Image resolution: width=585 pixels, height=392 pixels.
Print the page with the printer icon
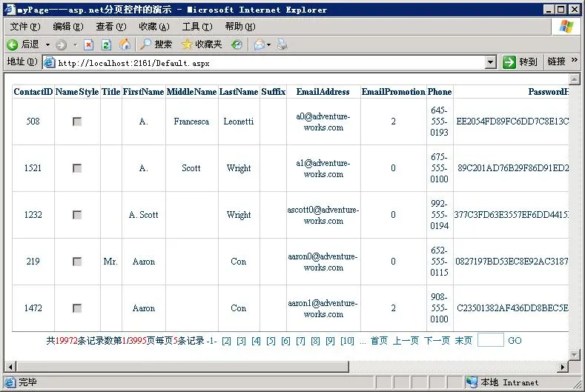282,44
